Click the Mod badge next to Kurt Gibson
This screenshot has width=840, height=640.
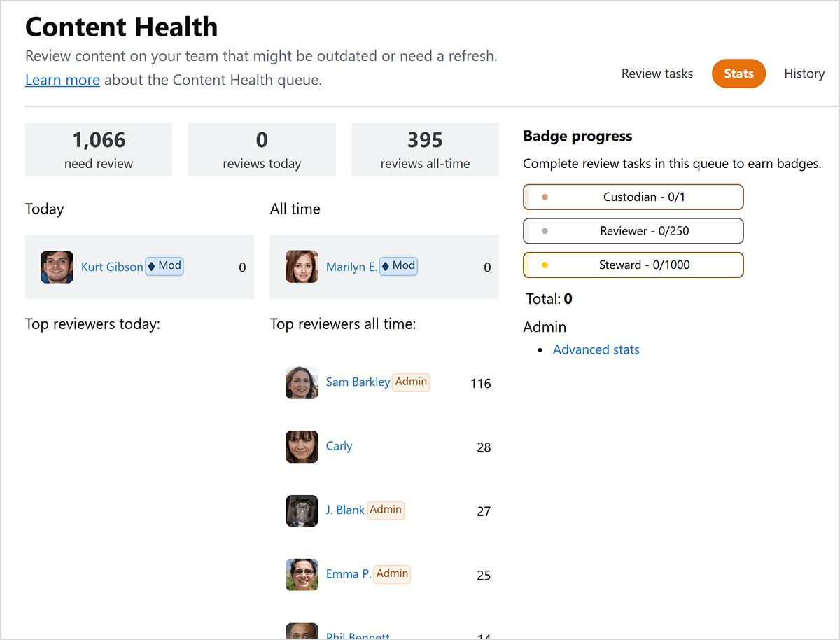click(164, 266)
